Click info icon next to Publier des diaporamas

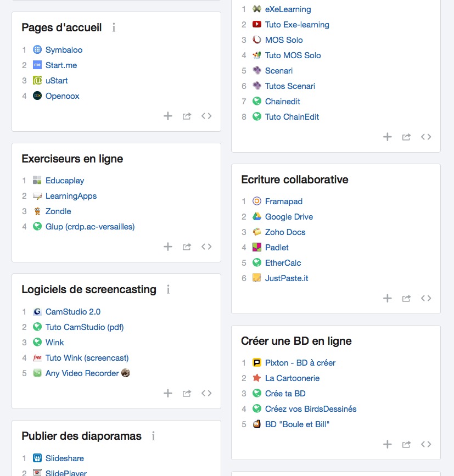click(153, 436)
